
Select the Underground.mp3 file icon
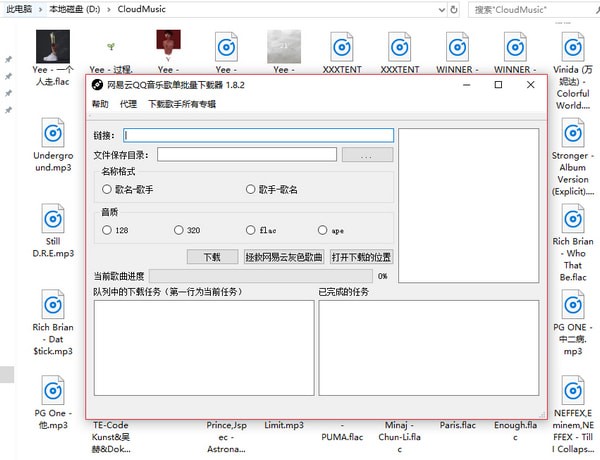(53, 133)
